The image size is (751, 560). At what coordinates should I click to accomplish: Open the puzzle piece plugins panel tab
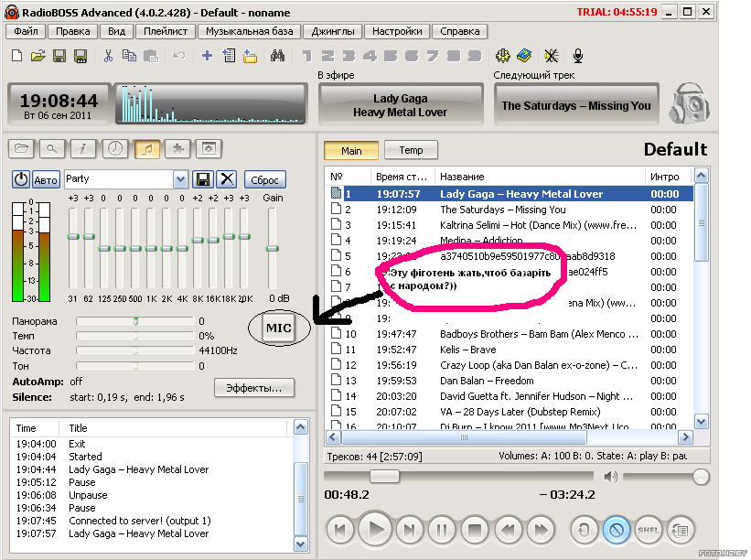click(x=177, y=149)
